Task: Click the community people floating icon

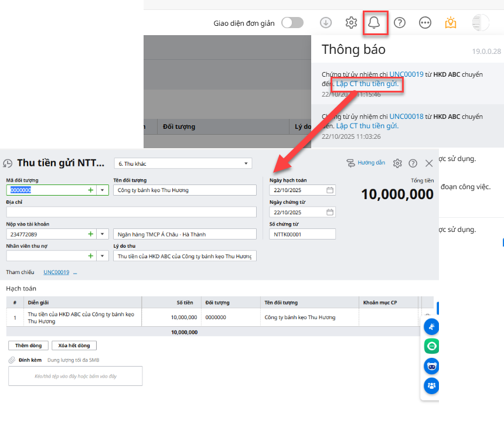Action: (x=431, y=385)
